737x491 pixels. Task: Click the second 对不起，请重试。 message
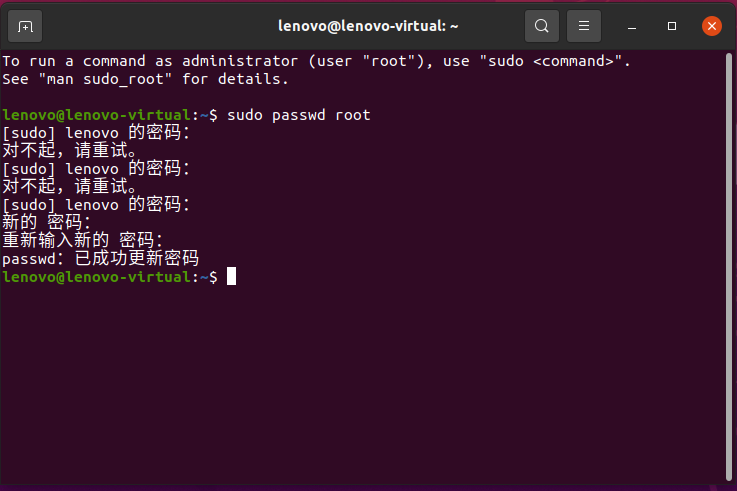point(71,187)
